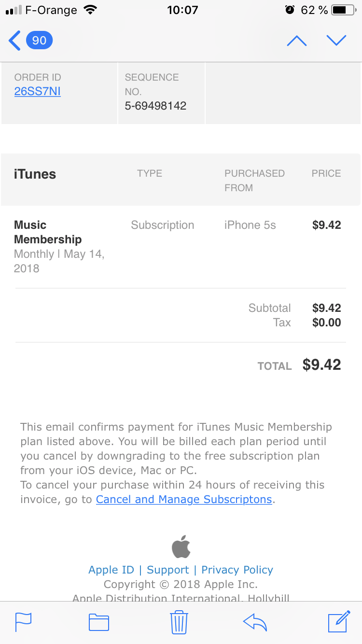The image size is (362, 644).
Task: Tap the sequence number 5-69498142
Action: (x=155, y=106)
